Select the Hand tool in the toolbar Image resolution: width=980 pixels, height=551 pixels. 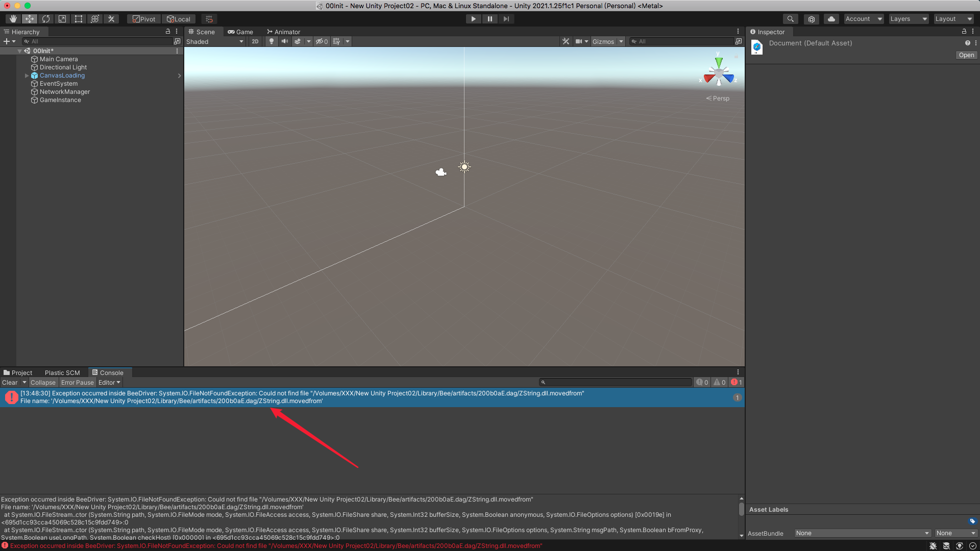(x=12, y=19)
